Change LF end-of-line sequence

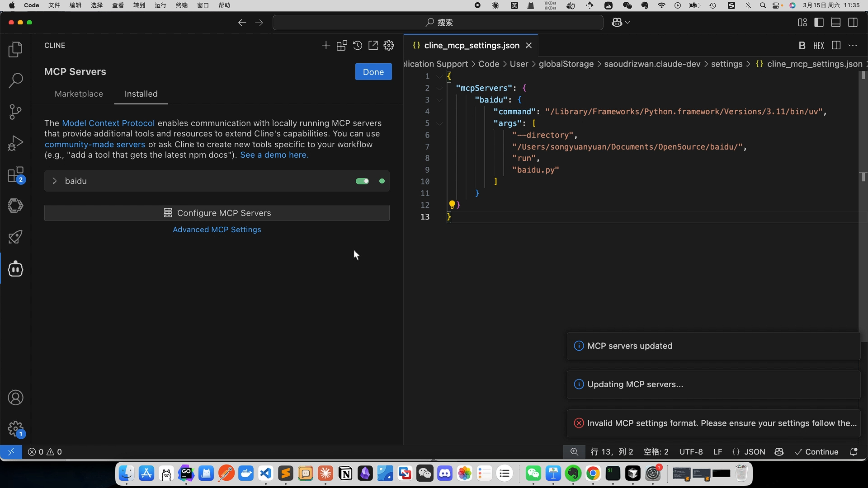tap(717, 452)
